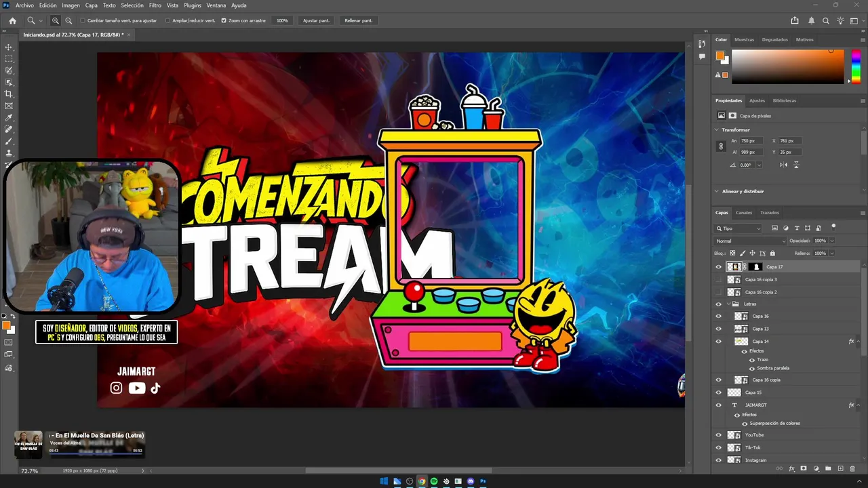Select the Clone Stamp tool
Screen dimensions: 868x488
9,153
